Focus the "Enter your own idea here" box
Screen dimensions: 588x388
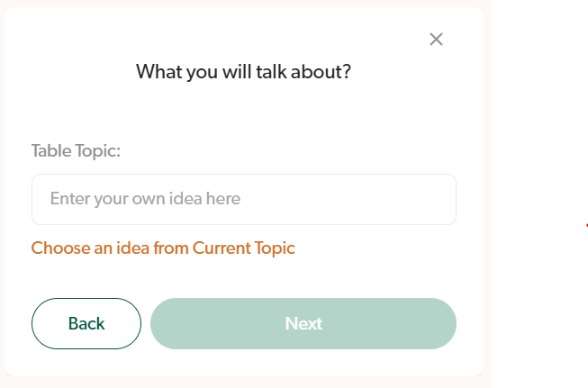tap(243, 199)
